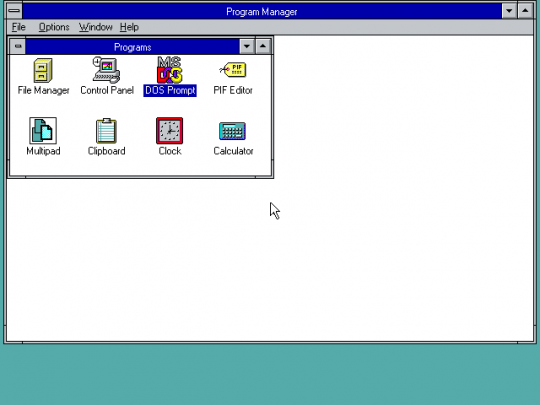Open the Window menu
This screenshot has width=540, height=405.
(x=95, y=27)
